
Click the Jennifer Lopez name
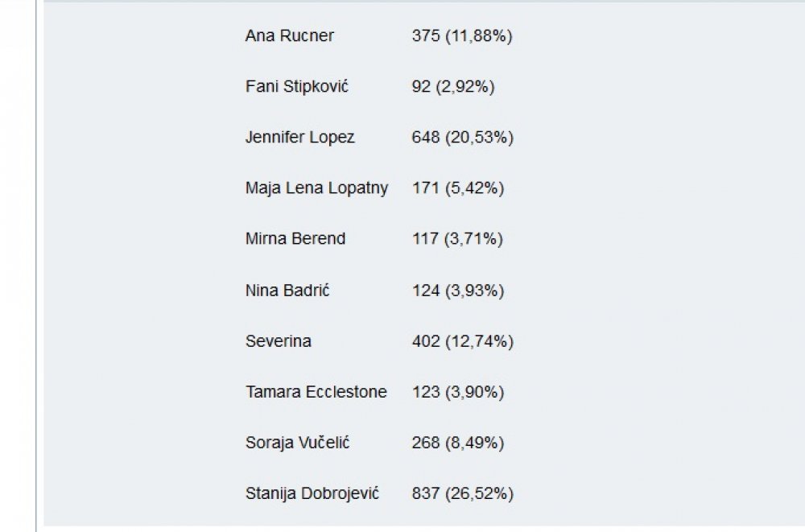click(x=299, y=137)
